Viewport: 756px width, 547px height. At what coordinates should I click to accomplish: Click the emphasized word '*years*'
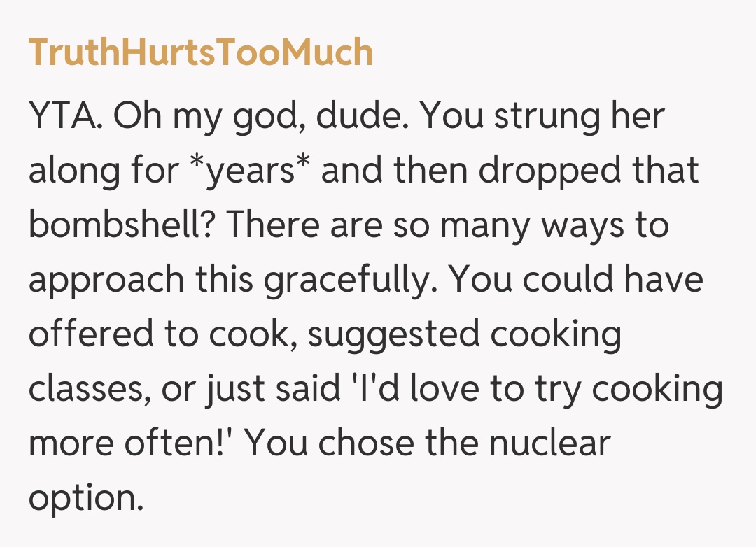[255, 171]
